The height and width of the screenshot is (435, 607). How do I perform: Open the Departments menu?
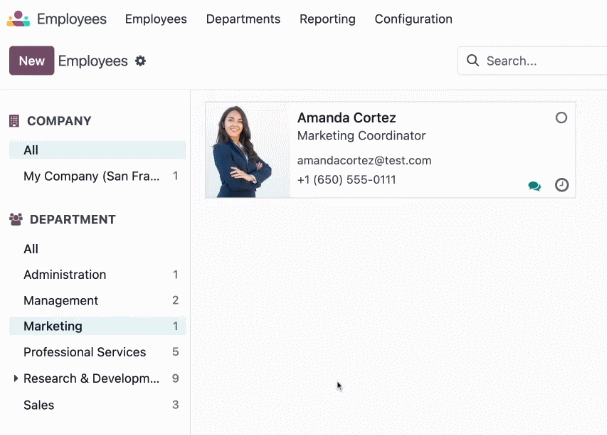point(243,19)
